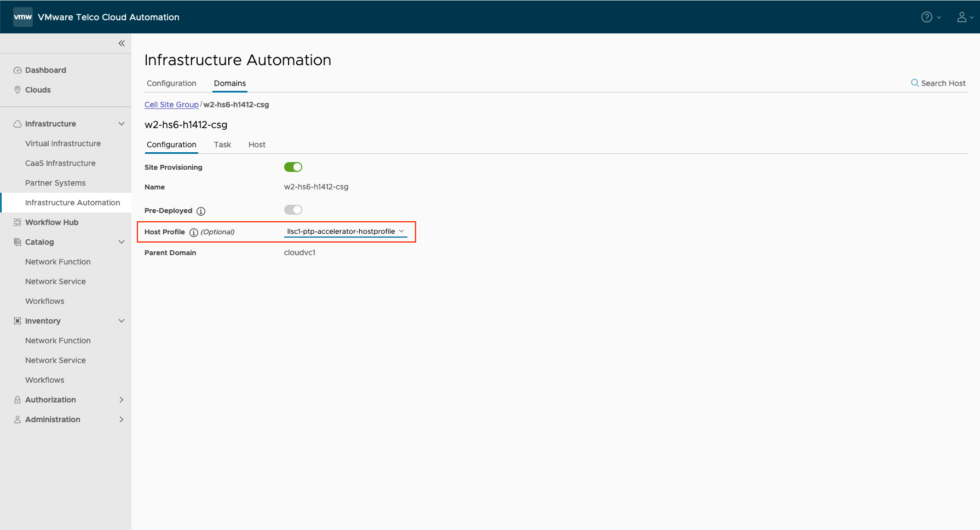Click Cell Site Group breadcrumb link

[171, 105]
